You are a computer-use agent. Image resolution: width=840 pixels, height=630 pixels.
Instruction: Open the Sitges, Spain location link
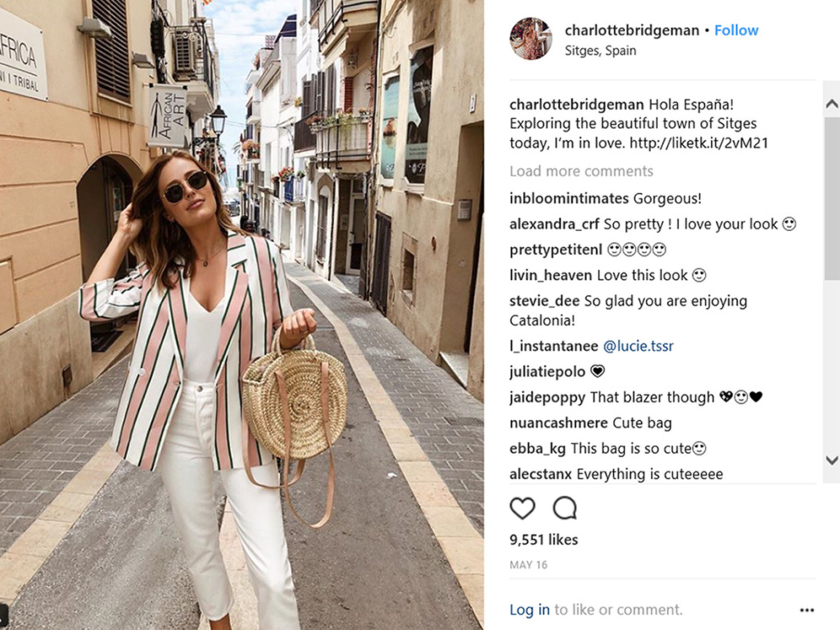point(600,51)
